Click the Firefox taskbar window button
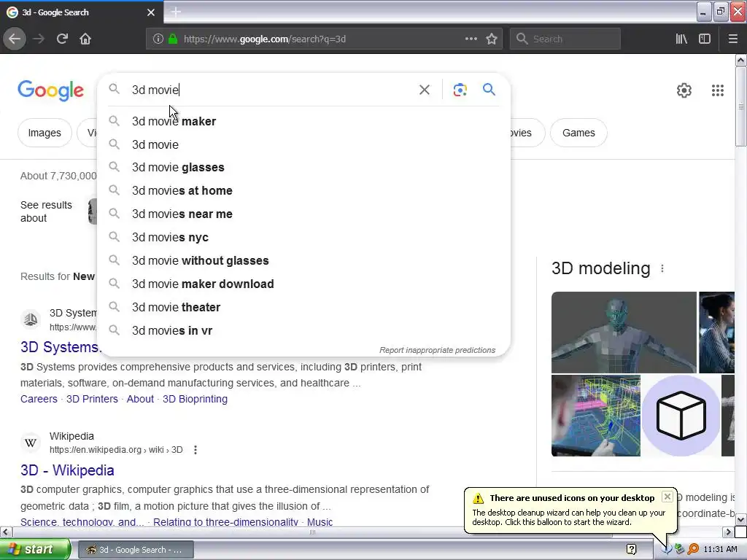The image size is (747, 560). coord(135,550)
